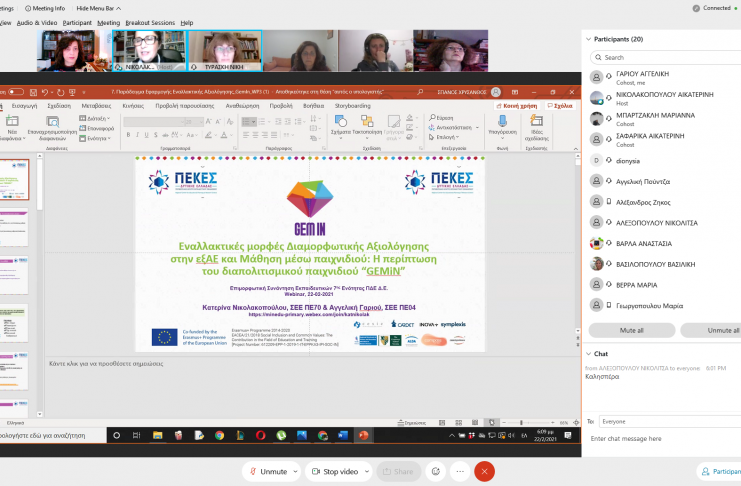The width and height of the screenshot is (741, 486).
Task: Open the Participant menu
Action: pos(77,22)
